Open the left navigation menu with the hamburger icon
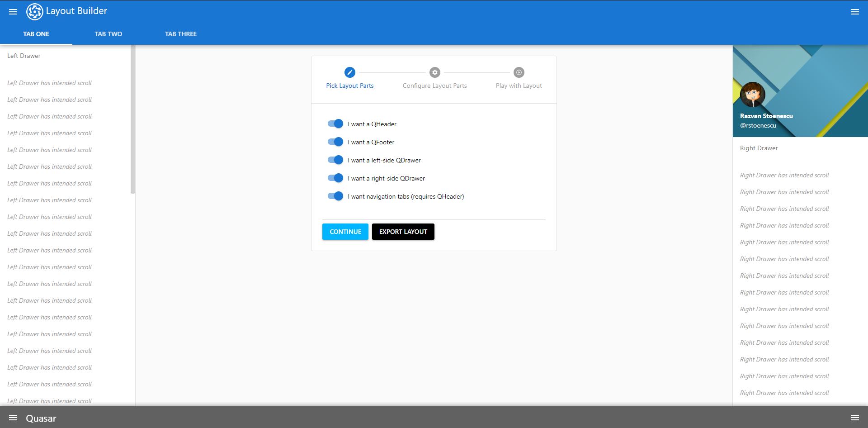 point(13,11)
